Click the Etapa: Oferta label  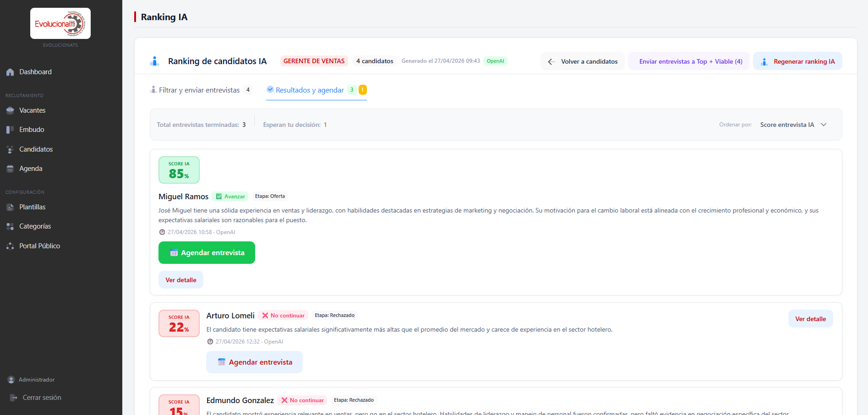click(x=270, y=196)
